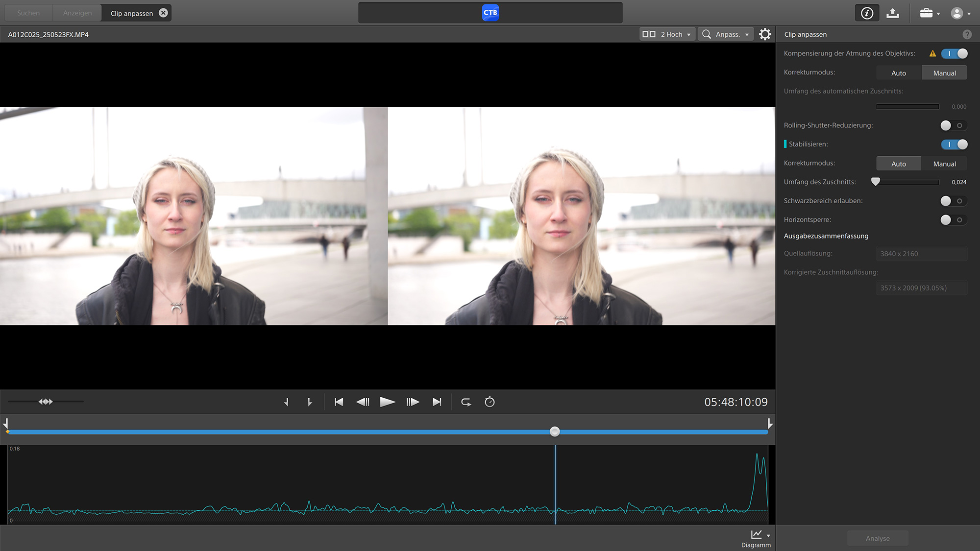Click the lens breathing warning icon
This screenshot has height=551, width=980.
[x=932, y=53]
